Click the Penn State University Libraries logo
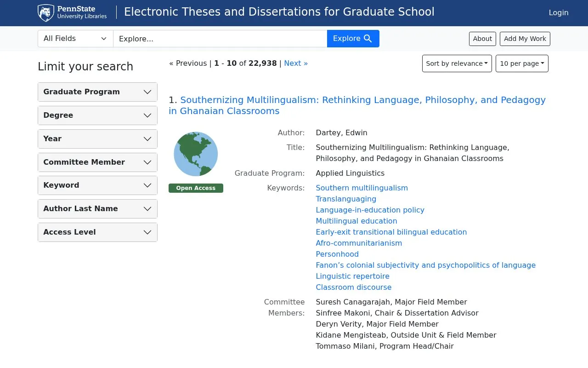Image resolution: width=588 pixels, height=368 pixels. (x=72, y=13)
